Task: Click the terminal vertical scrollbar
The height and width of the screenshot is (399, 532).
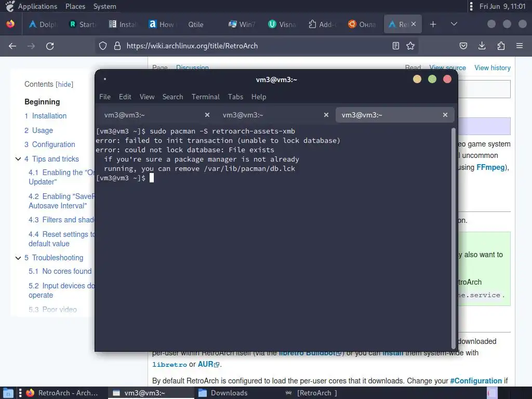Action: 453,238
